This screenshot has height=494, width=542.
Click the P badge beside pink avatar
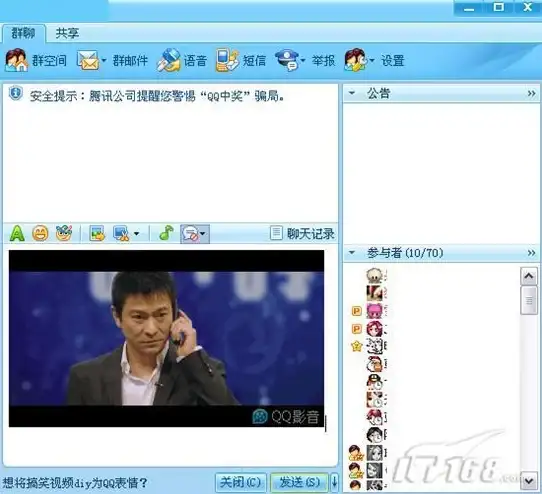point(357,311)
